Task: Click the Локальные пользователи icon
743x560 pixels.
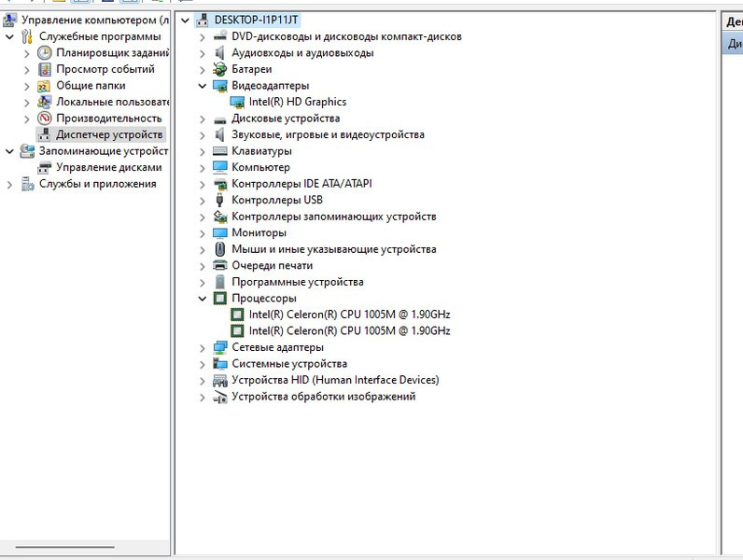Action: (45, 102)
